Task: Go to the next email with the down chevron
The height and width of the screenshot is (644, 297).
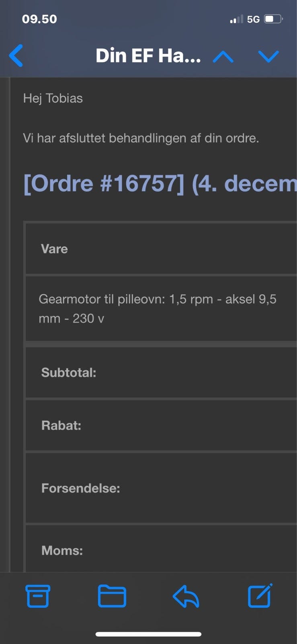Action: [x=268, y=57]
